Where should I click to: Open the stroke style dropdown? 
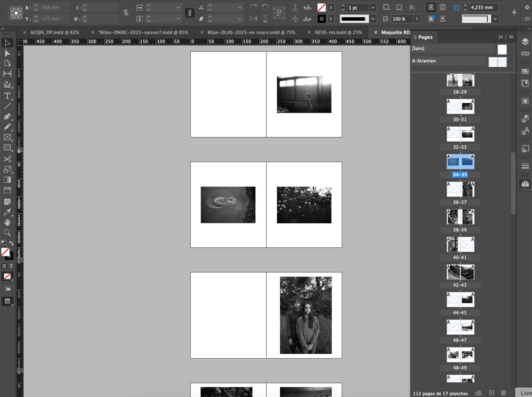(x=373, y=19)
